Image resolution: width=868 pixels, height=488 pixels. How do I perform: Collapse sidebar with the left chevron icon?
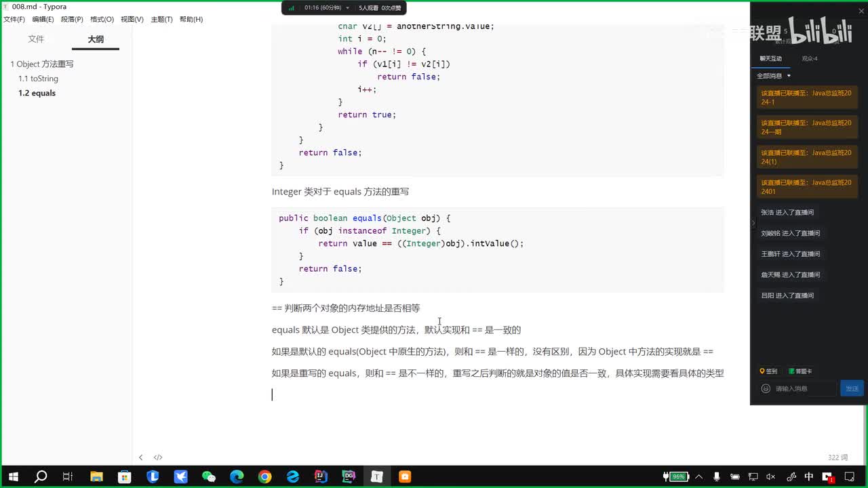(140, 457)
